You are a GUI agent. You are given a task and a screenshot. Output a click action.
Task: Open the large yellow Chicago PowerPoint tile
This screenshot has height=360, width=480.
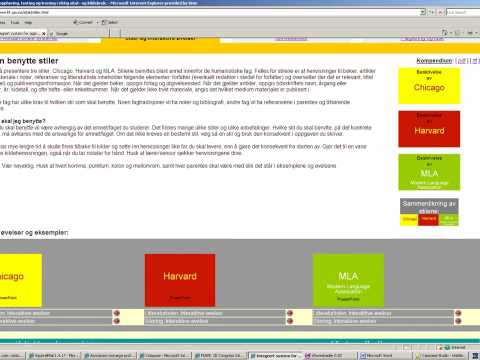point(21,280)
